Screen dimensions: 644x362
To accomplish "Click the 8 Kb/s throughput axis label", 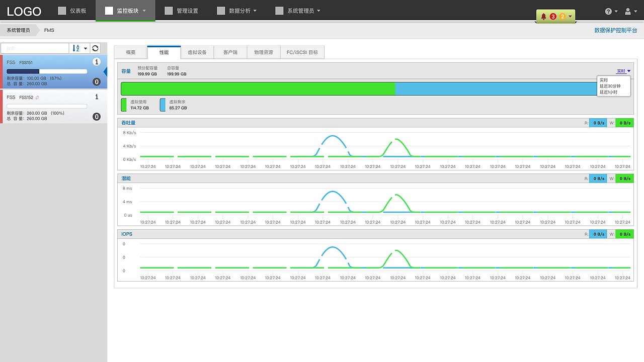I will (129, 133).
